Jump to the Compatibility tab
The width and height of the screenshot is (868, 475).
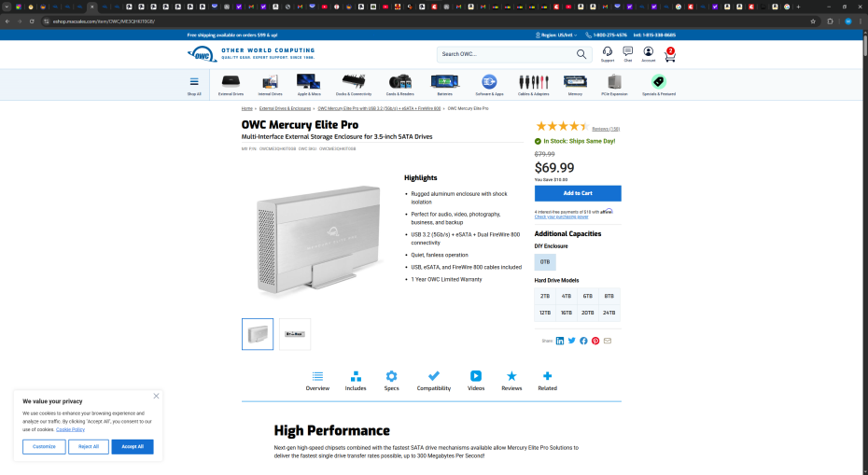[x=433, y=381]
